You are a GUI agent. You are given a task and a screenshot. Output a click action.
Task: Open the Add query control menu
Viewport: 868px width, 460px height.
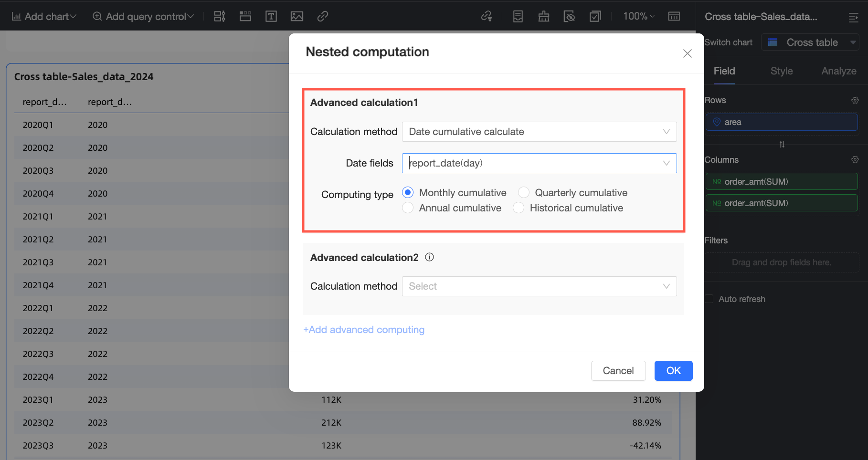[143, 16]
